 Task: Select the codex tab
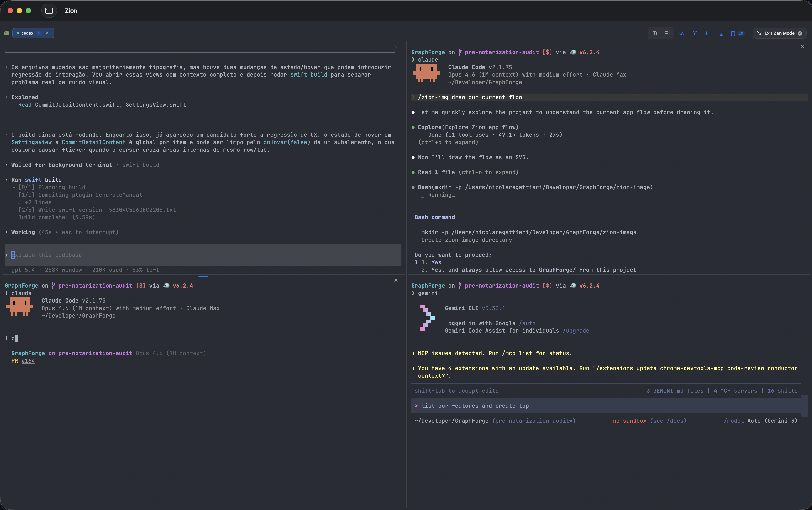[x=27, y=33]
